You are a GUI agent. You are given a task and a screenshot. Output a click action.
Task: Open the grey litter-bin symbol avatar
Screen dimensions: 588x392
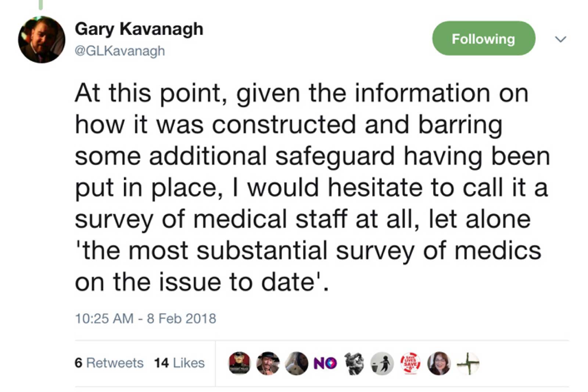point(382,363)
